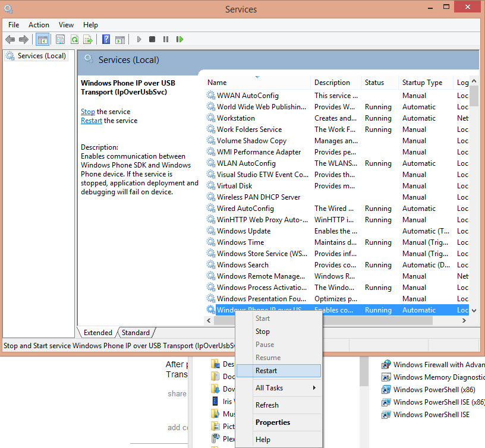Click the Restart the service link
The height and width of the screenshot is (448, 485).
tap(92, 121)
